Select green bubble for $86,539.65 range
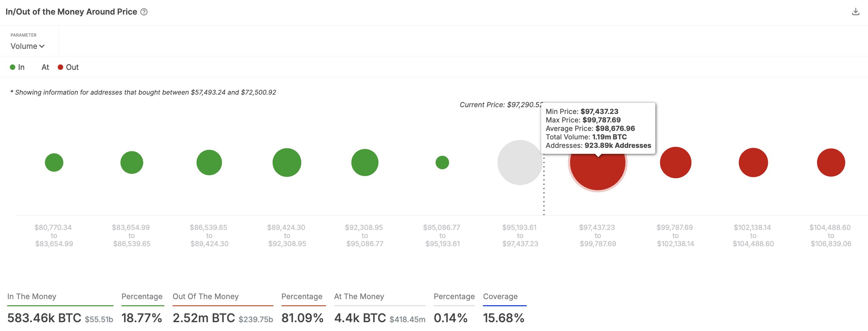868x331 pixels. 209,162
